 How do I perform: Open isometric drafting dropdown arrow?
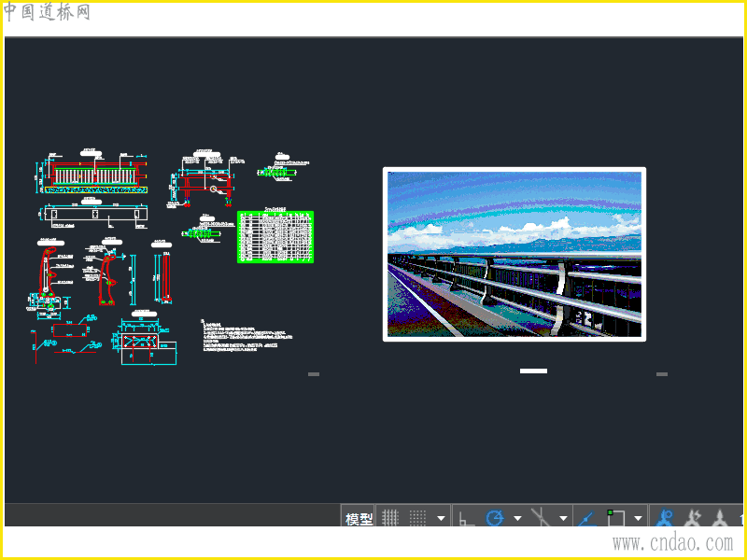coord(563,518)
